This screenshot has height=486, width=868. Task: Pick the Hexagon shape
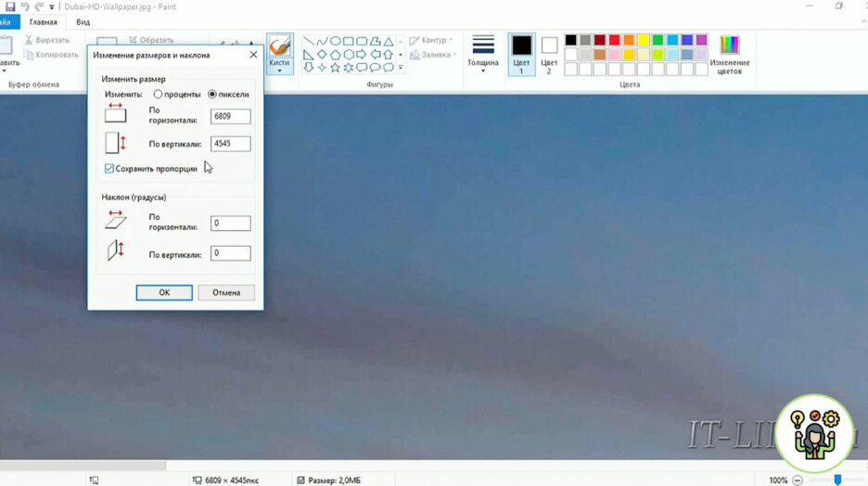(x=348, y=55)
